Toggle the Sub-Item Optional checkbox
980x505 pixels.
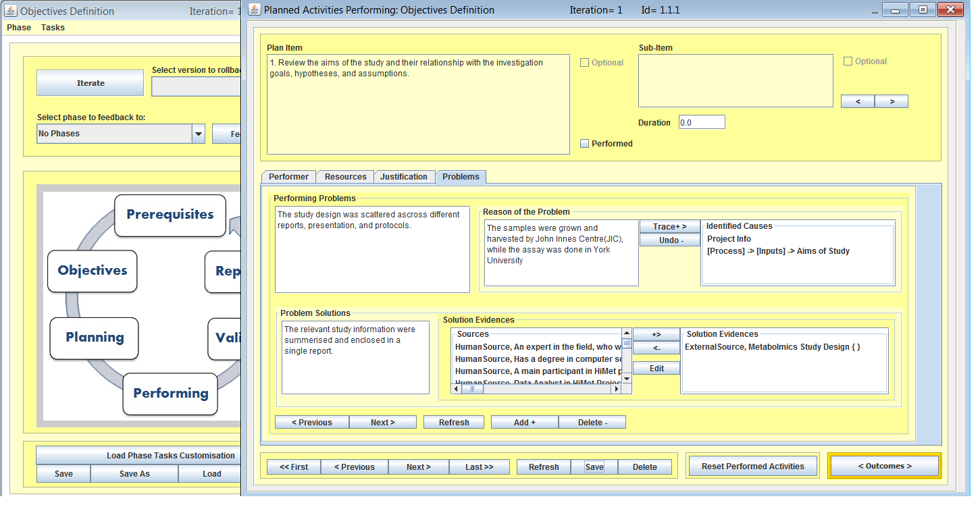point(848,61)
